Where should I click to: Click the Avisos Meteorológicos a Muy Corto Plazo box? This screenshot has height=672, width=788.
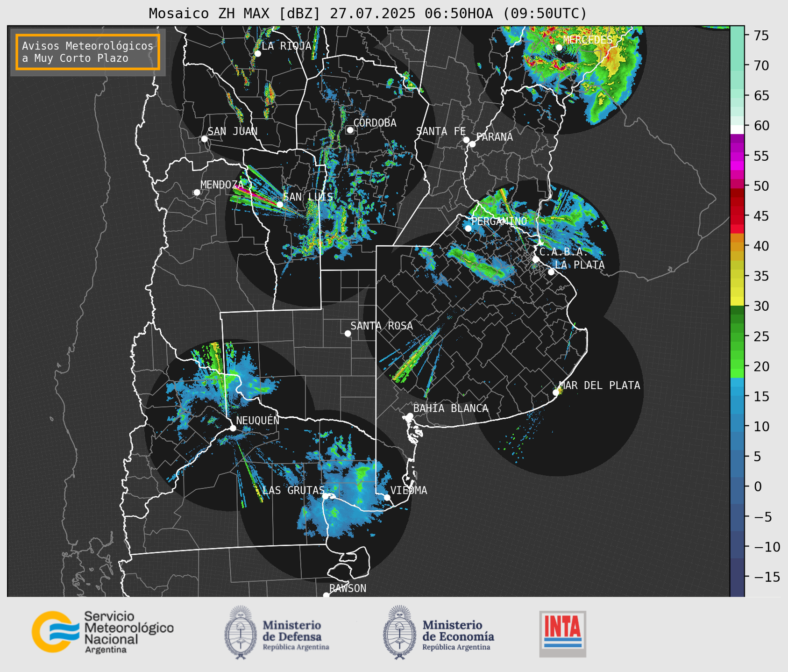coord(88,52)
